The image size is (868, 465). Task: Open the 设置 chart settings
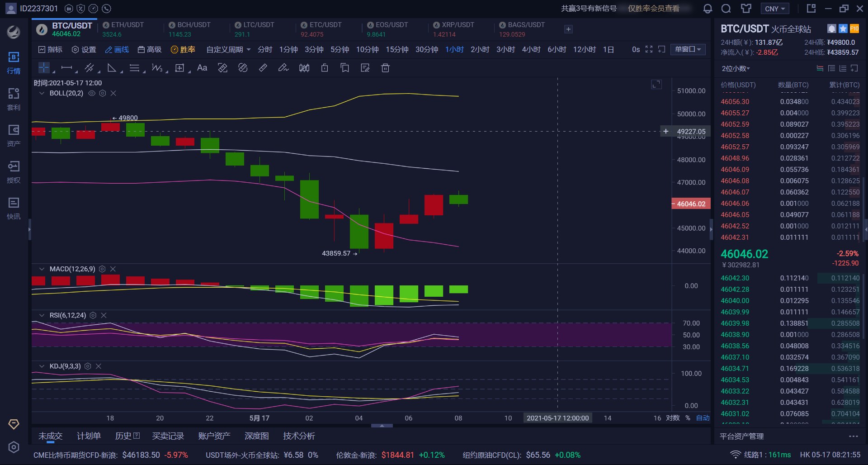(84, 49)
